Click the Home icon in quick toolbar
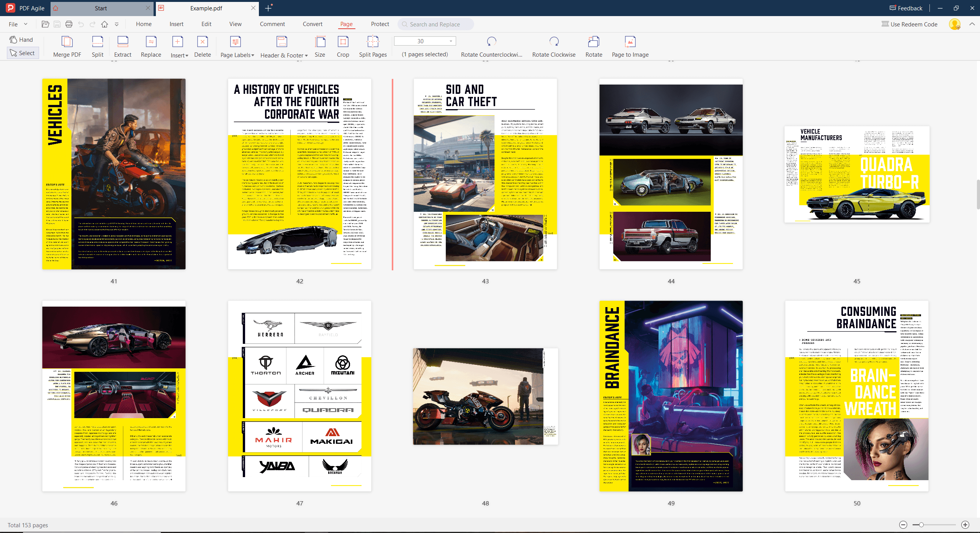This screenshot has height=533, width=980. pos(105,24)
